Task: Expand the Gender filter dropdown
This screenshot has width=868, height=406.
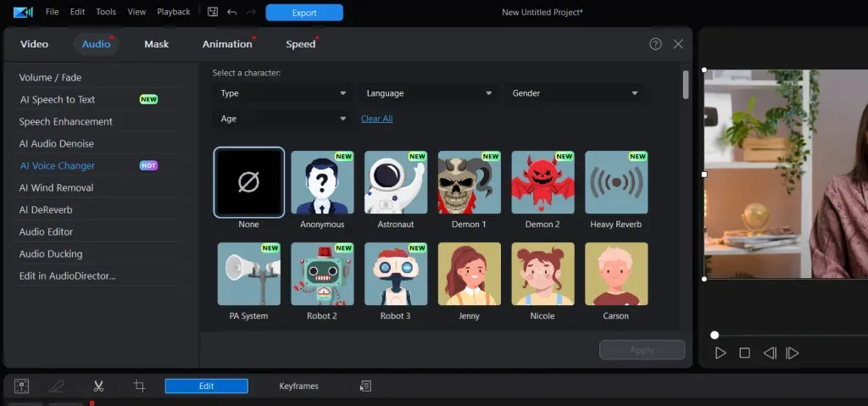Action: pos(574,93)
